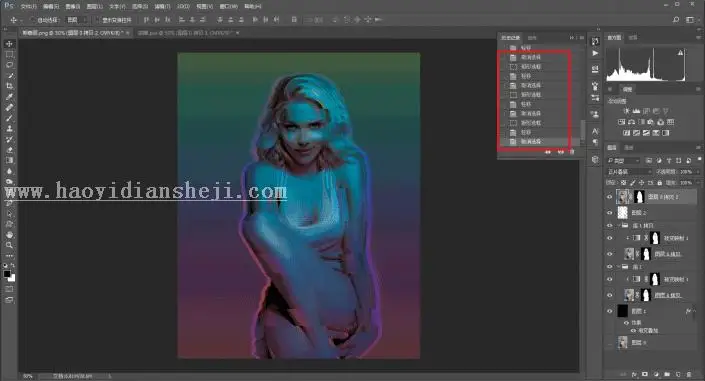The image size is (705, 381).
Task: Hide the topmost selected layer via its eye
Action: (610, 197)
